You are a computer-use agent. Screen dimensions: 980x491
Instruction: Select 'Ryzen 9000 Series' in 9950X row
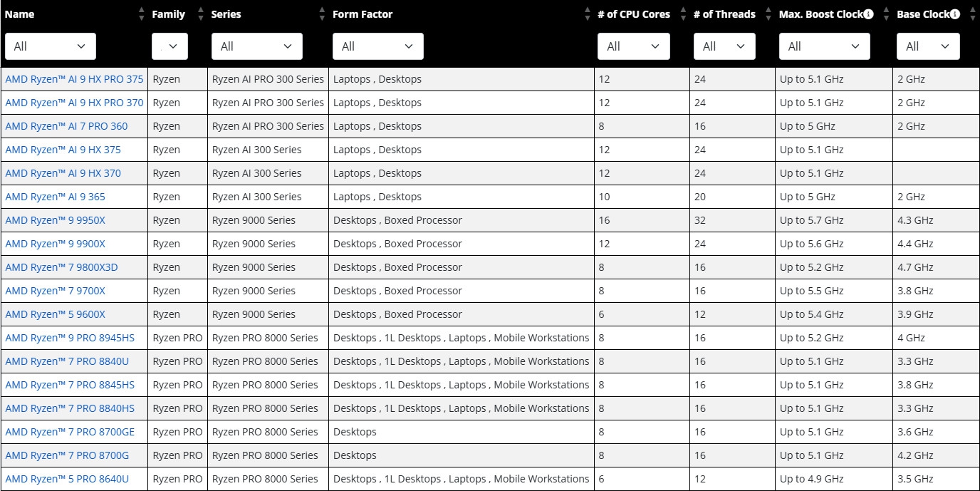coord(254,220)
